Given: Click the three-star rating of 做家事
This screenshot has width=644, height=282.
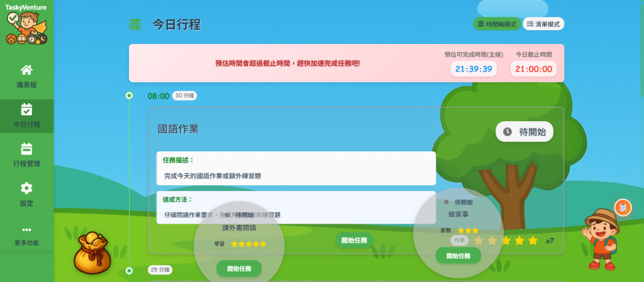Looking at the screenshot, I should 468,230.
